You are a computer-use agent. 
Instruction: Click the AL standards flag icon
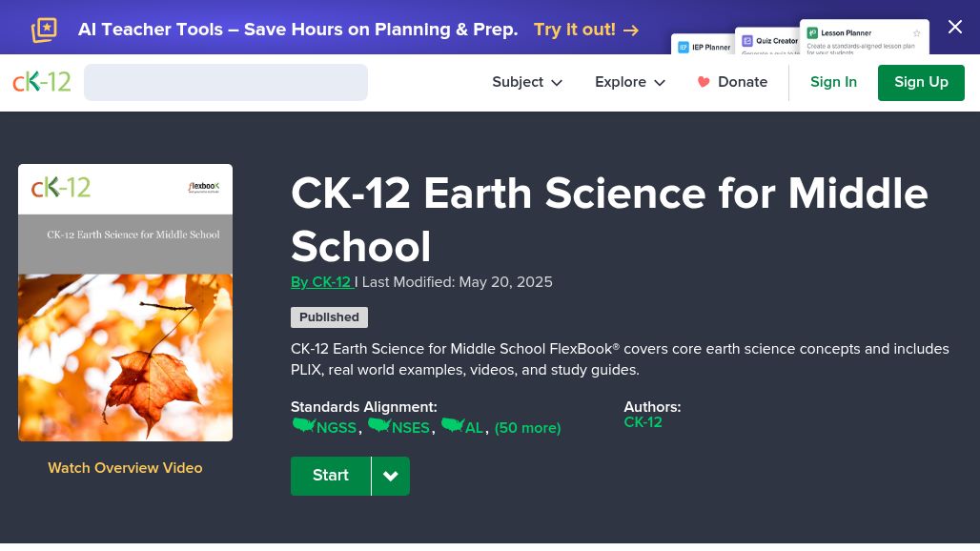pyautogui.click(x=453, y=425)
